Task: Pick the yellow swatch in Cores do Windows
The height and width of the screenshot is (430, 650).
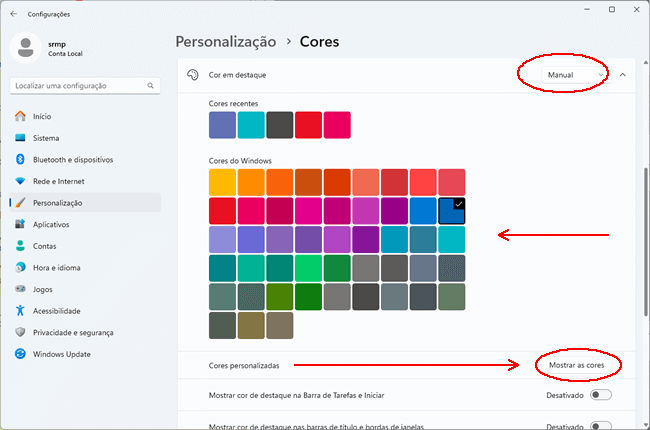Action: [223, 182]
